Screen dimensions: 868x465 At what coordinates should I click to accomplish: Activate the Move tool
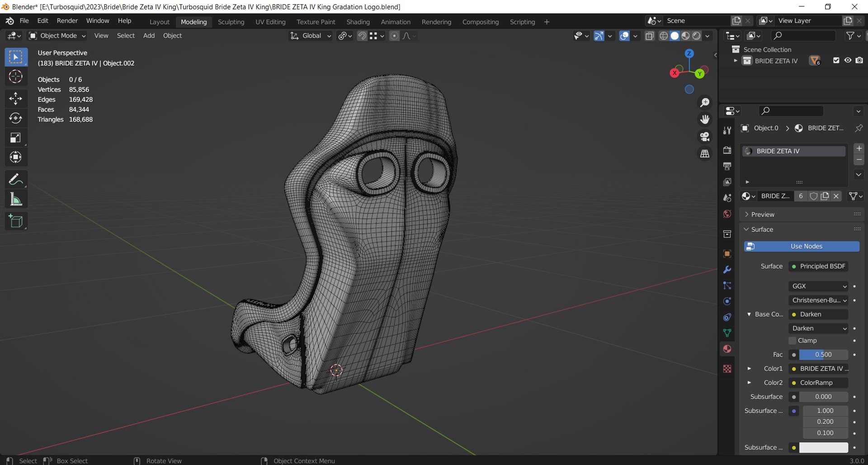pos(16,98)
